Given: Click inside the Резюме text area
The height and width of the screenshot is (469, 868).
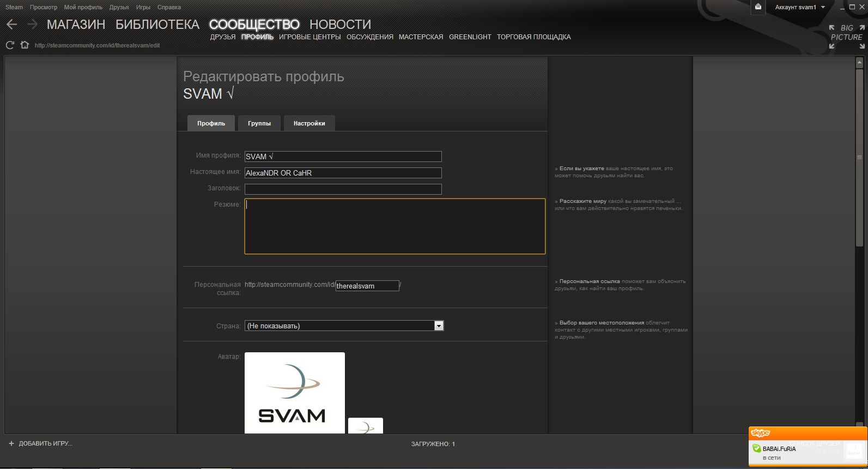Looking at the screenshot, I should 395,226.
